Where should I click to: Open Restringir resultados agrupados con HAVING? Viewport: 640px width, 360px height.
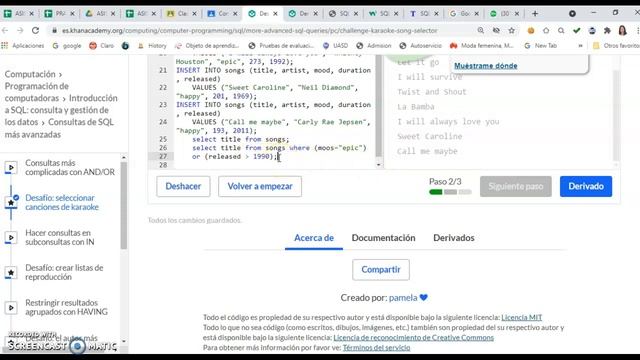coord(66,307)
